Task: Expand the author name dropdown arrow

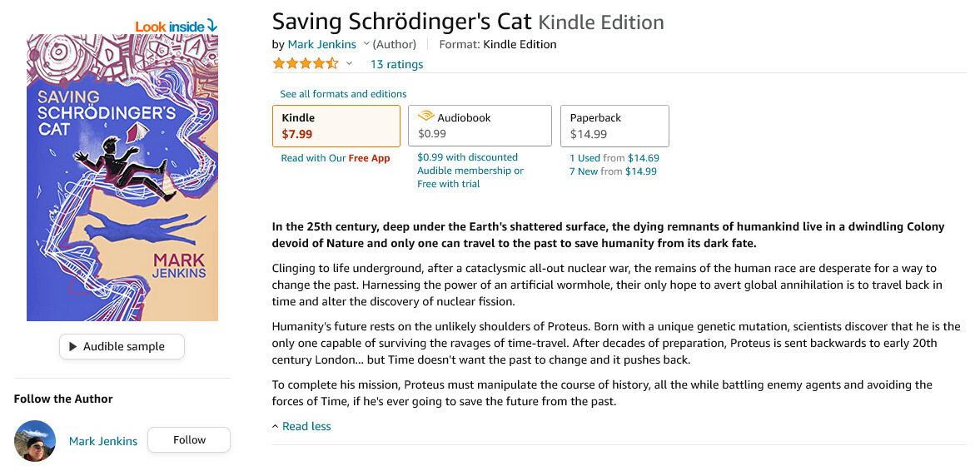Action: click(366, 44)
